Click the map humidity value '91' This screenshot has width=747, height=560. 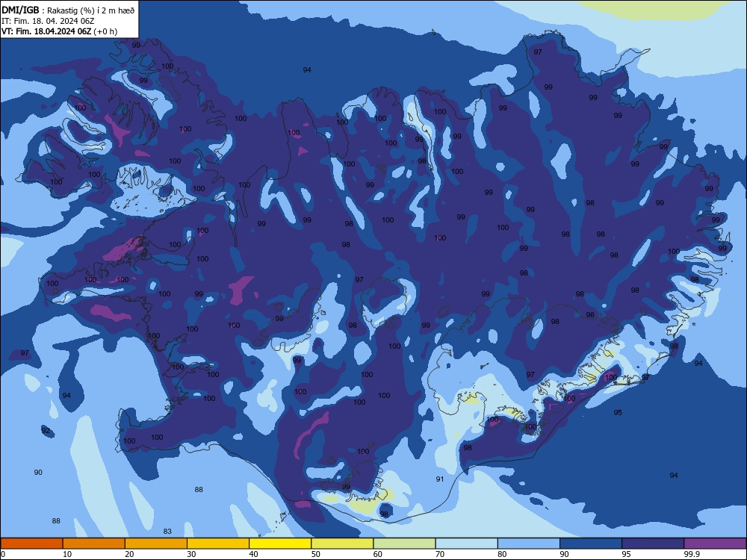(x=440, y=479)
